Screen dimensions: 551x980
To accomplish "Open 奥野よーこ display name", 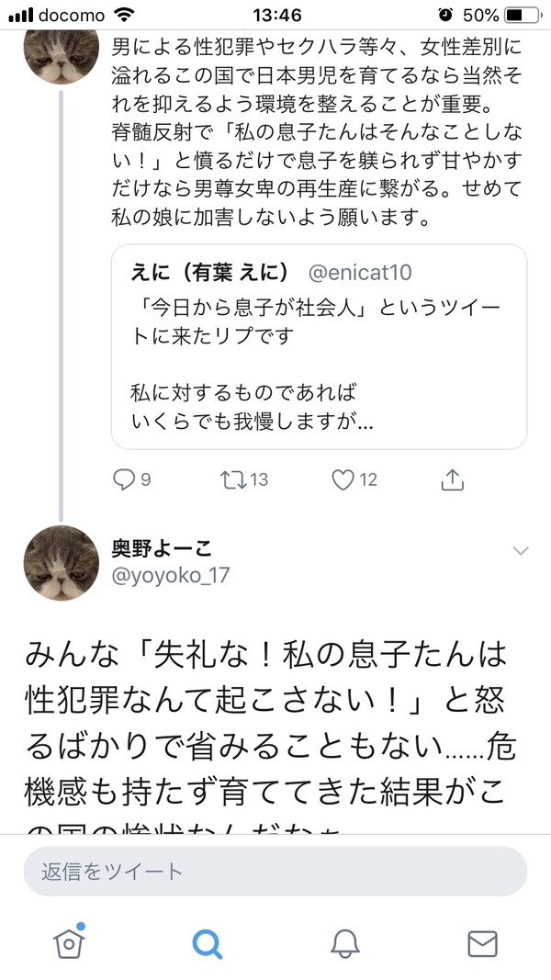I will point(162,548).
